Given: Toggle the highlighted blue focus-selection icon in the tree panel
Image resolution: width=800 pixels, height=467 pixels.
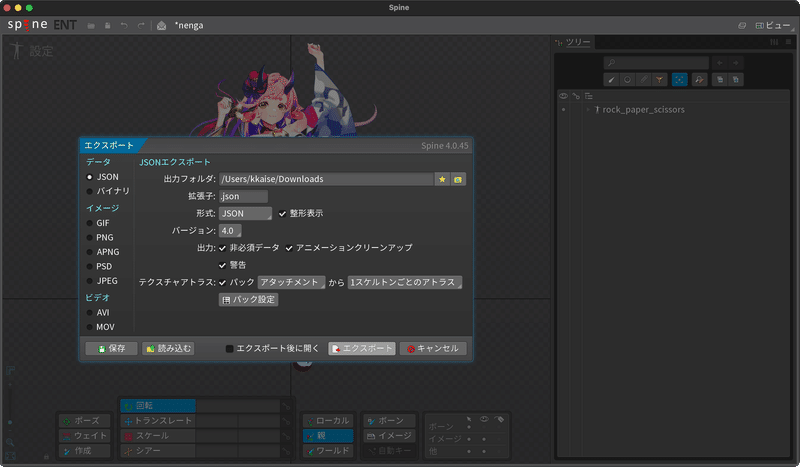Looking at the screenshot, I should 680,80.
